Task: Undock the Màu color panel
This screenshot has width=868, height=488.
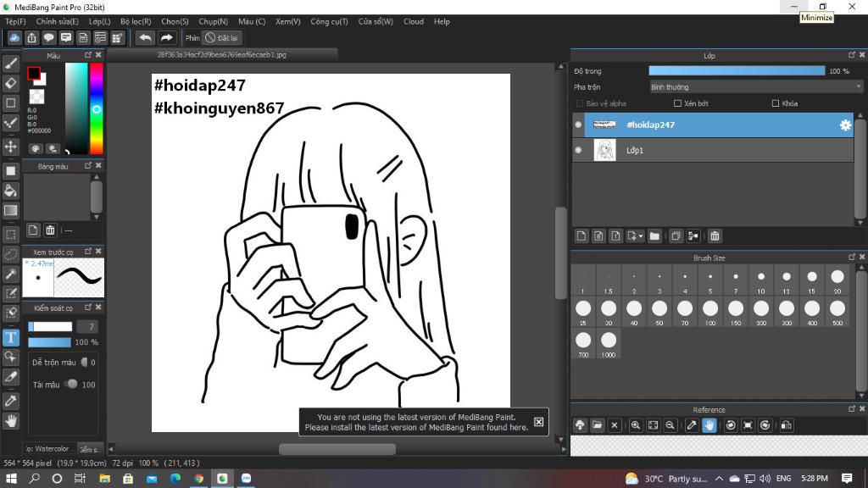Action: (88, 55)
